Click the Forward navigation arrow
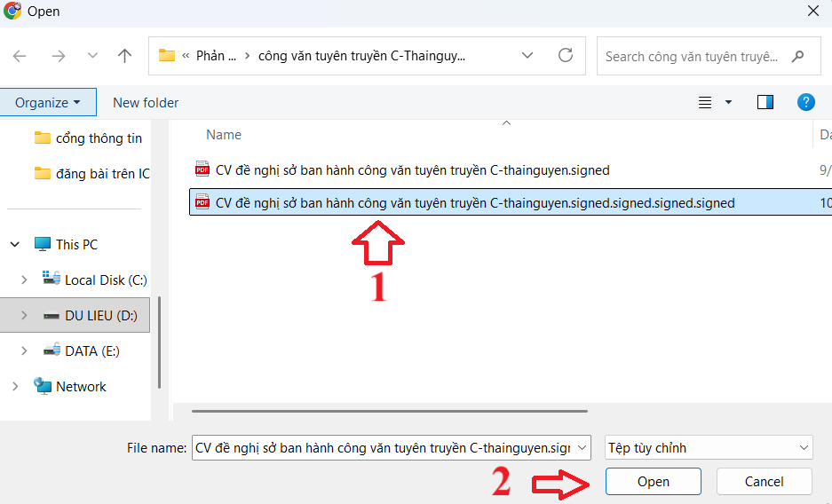The height and width of the screenshot is (504, 832). pyautogui.click(x=59, y=56)
